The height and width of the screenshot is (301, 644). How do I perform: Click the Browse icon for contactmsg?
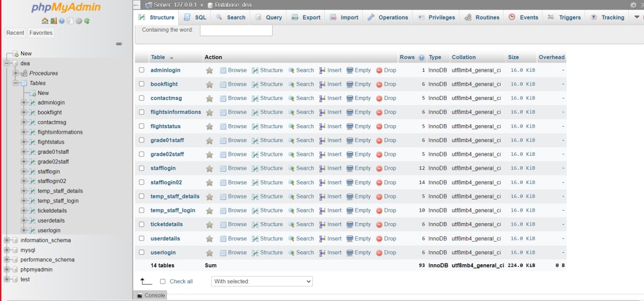coord(223,98)
